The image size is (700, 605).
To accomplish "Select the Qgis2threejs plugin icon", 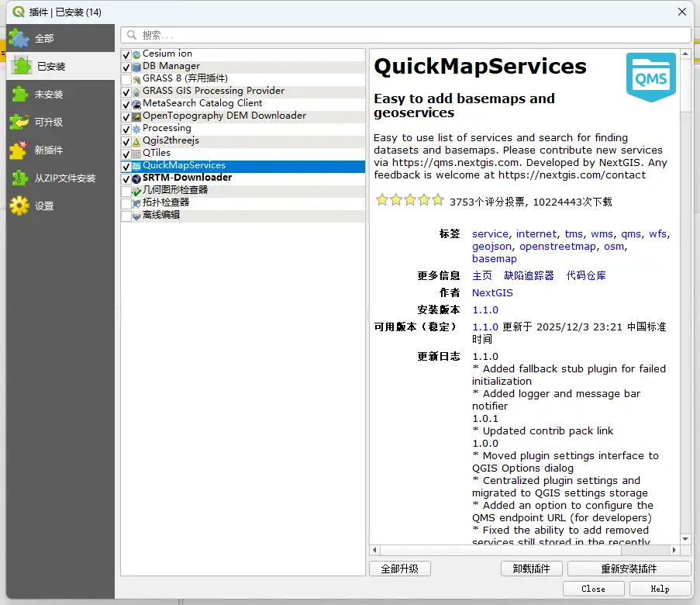I will [x=136, y=141].
